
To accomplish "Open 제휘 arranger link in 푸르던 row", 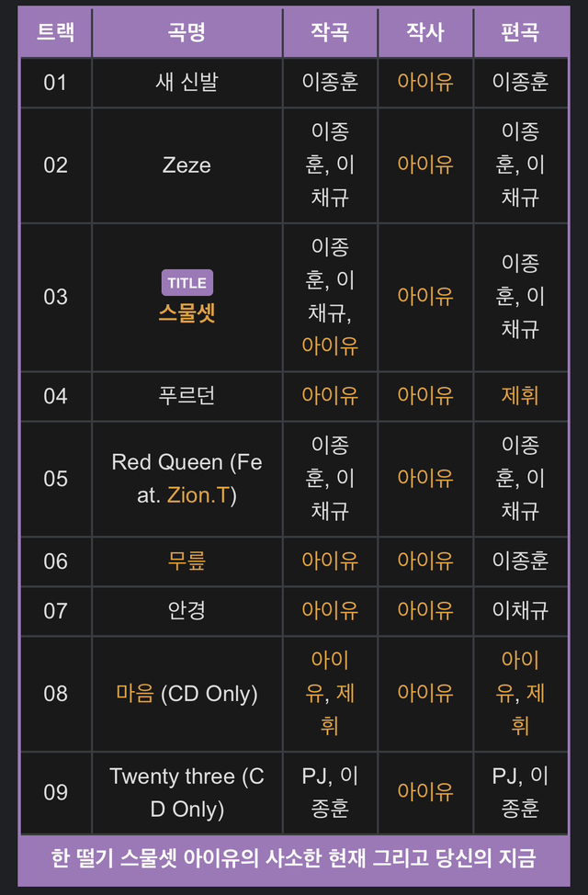I will click(520, 395).
